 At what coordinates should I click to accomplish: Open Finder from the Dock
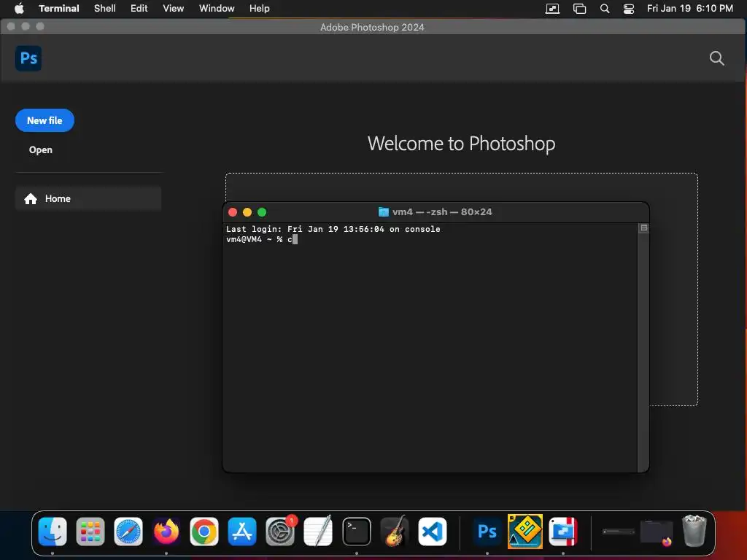click(x=53, y=532)
